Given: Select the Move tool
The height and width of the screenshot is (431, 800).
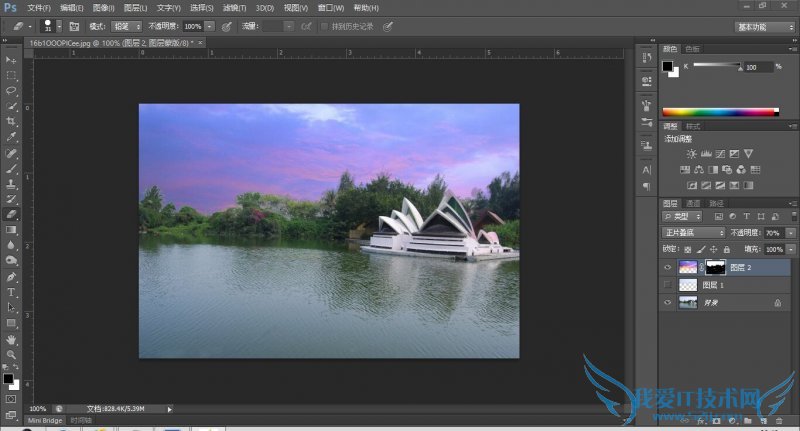Looking at the screenshot, I should pos(12,60).
